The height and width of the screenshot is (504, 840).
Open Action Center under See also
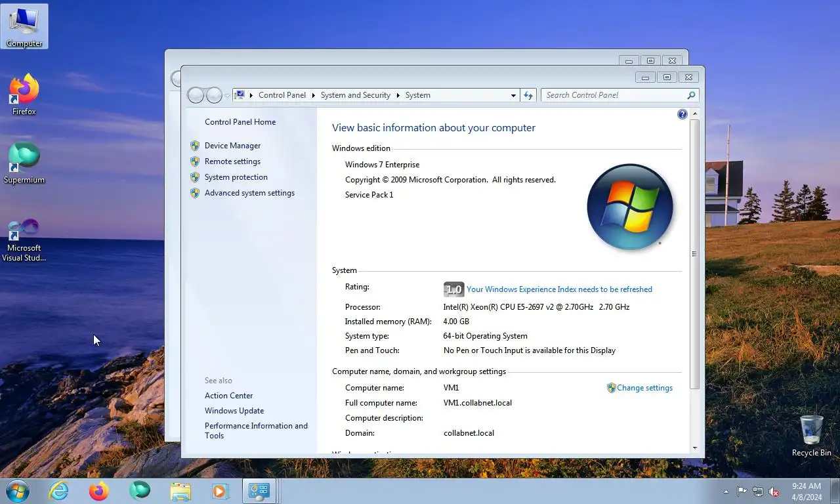(x=228, y=396)
